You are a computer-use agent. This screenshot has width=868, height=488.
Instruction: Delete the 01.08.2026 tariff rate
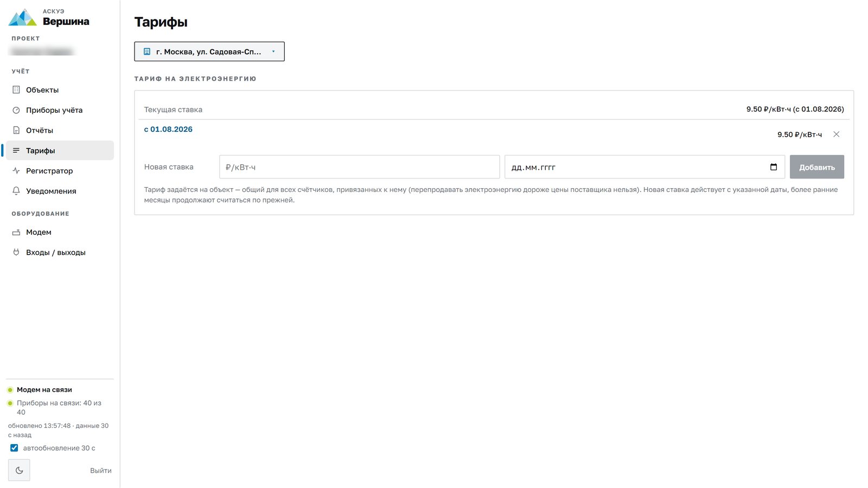pyautogui.click(x=836, y=134)
